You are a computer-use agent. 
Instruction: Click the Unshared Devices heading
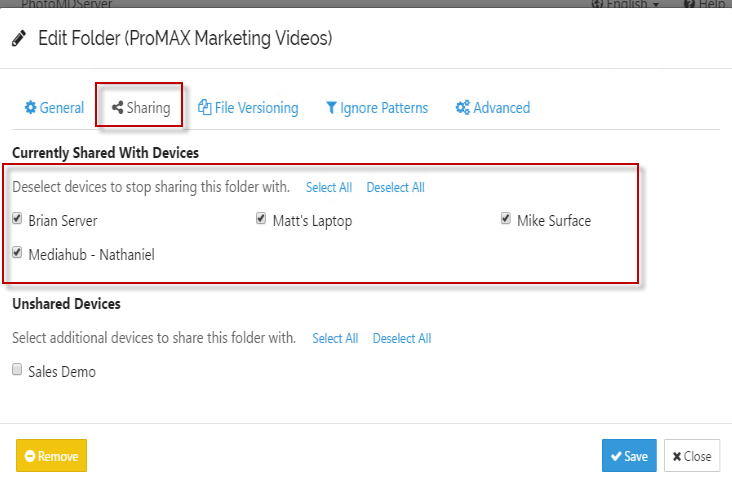click(66, 304)
